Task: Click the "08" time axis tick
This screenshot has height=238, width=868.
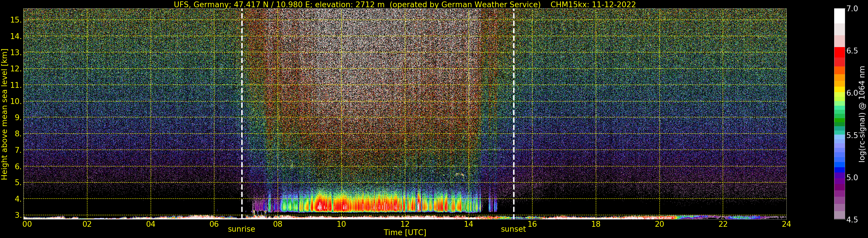Action: pos(278,224)
